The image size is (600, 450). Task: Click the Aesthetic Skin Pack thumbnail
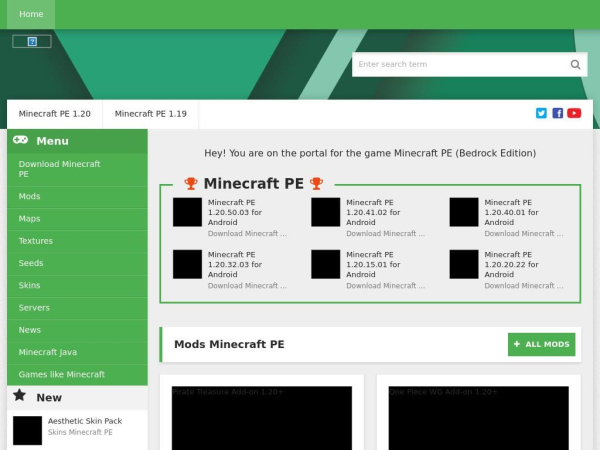(x=28, y=430)
